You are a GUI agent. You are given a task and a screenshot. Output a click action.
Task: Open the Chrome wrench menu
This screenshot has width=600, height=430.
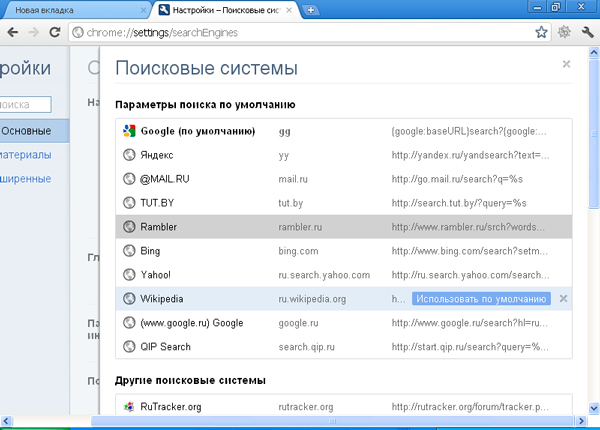coord(587,32)
